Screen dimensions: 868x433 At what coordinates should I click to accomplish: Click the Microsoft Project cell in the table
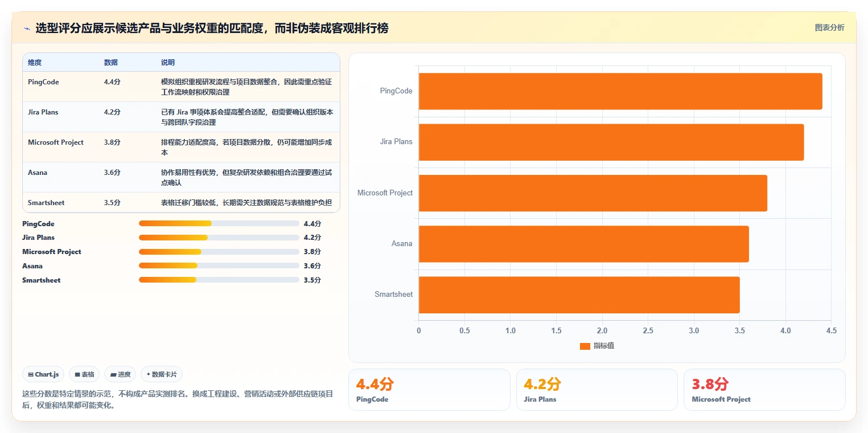56,142
